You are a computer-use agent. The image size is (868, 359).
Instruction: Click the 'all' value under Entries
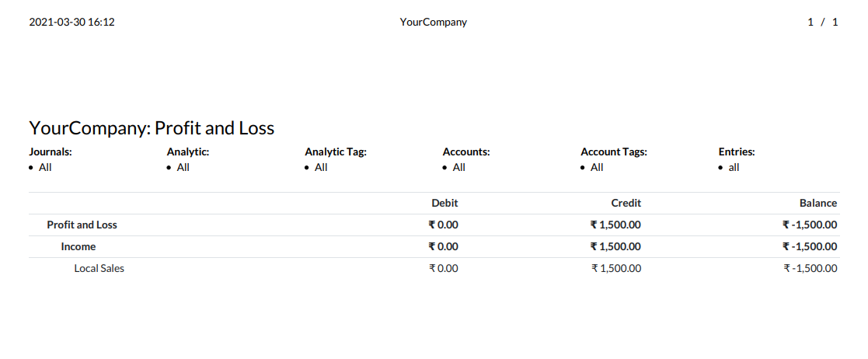tap(734, 168)
